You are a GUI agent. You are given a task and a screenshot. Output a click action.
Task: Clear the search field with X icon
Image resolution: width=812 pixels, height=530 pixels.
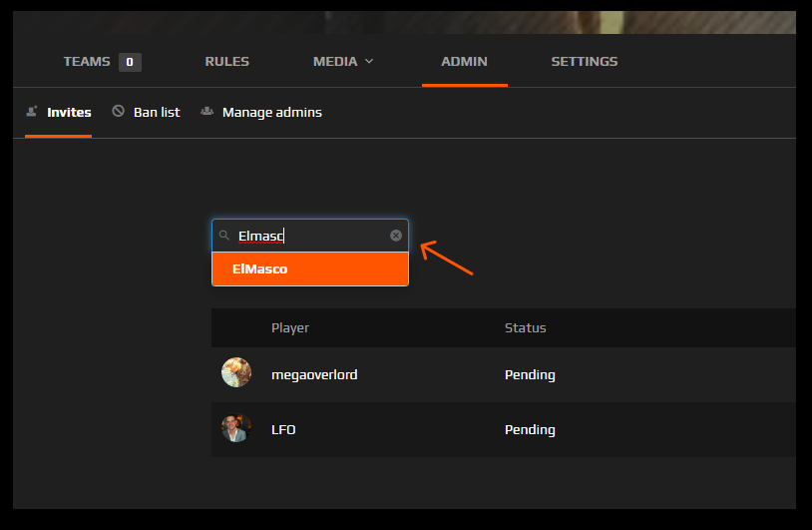tap(396, 236)
